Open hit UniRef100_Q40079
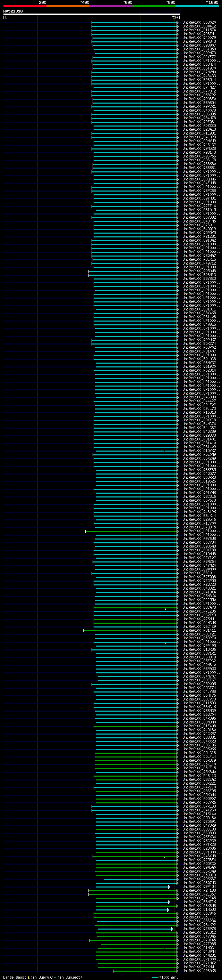 199,38
